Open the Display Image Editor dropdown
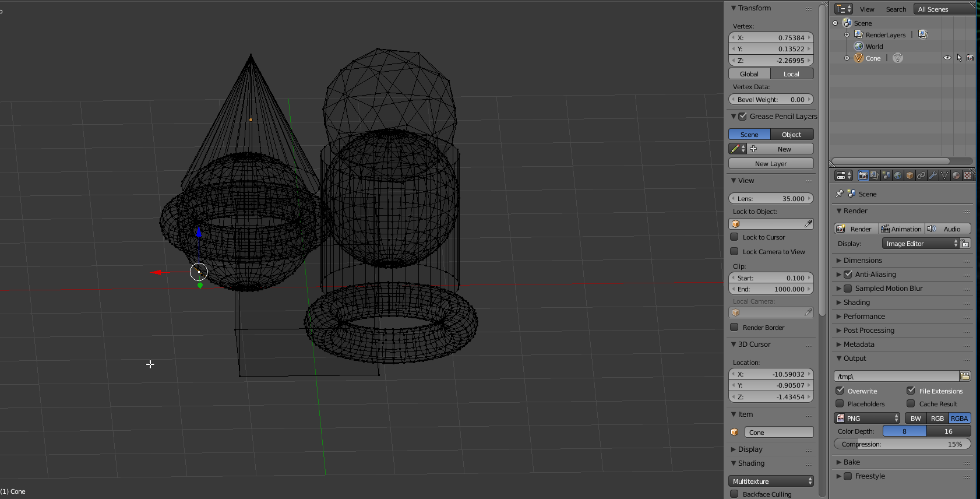980x499 pixels. (x=921, y=244)
